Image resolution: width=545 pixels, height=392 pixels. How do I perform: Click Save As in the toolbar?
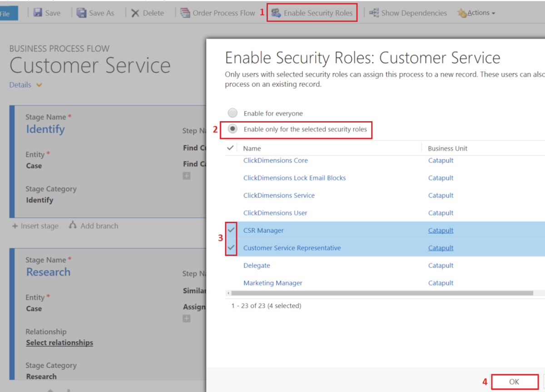click(102, 13)
